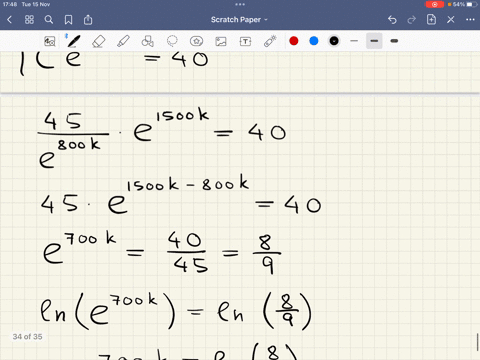
Task: Close the editing toolbar with X
Action: [x=451, y=20]
